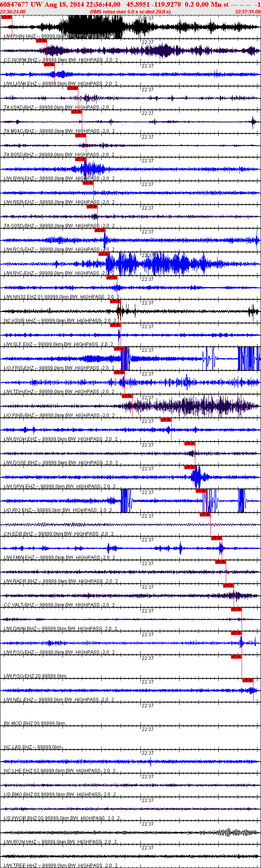
Task: Click the red pick flag on UW.PHIN trace
Action: [6, 17]
